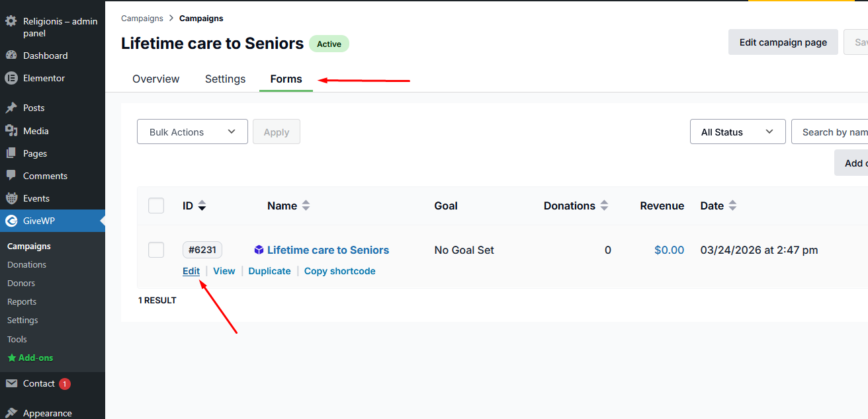The image size is (868, 419).
Task: Expand the All Status filter dropdown
Action: 737,132
